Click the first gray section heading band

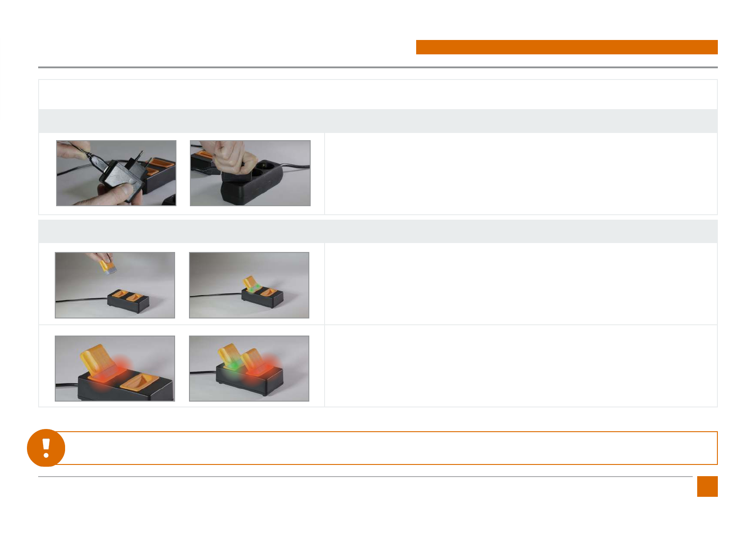point(378,121)
